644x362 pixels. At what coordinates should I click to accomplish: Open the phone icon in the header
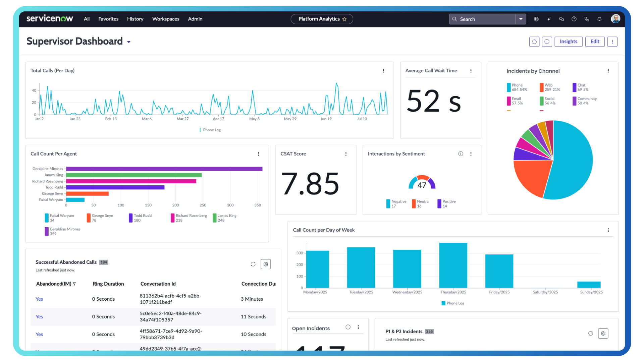tap(587, 19)
